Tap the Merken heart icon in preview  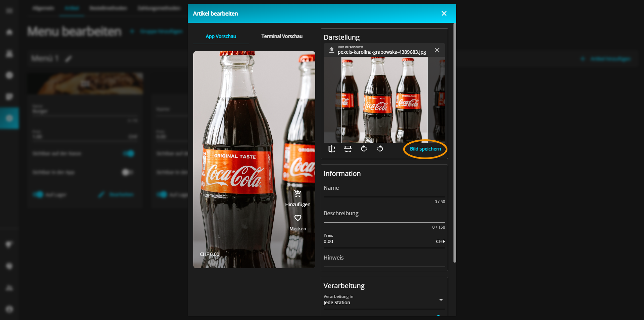coord(298,218)
